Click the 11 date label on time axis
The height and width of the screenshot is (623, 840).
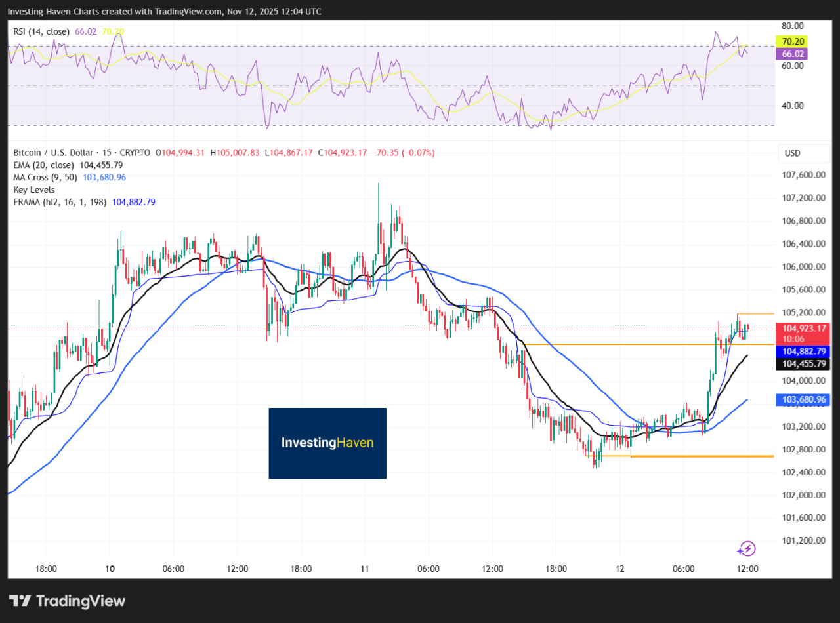365,569
